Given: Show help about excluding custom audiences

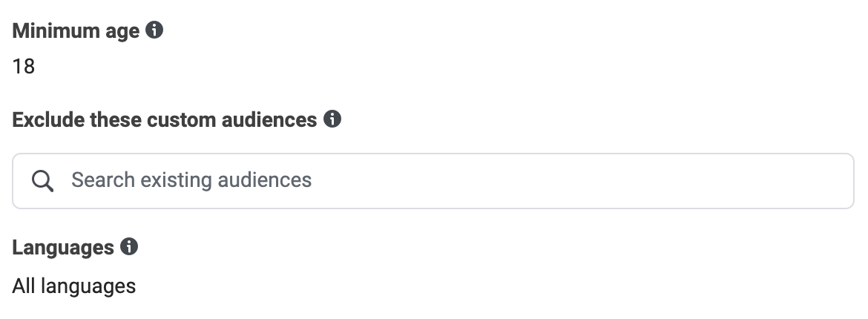Looking at the screenshot, I should (332, 119).
